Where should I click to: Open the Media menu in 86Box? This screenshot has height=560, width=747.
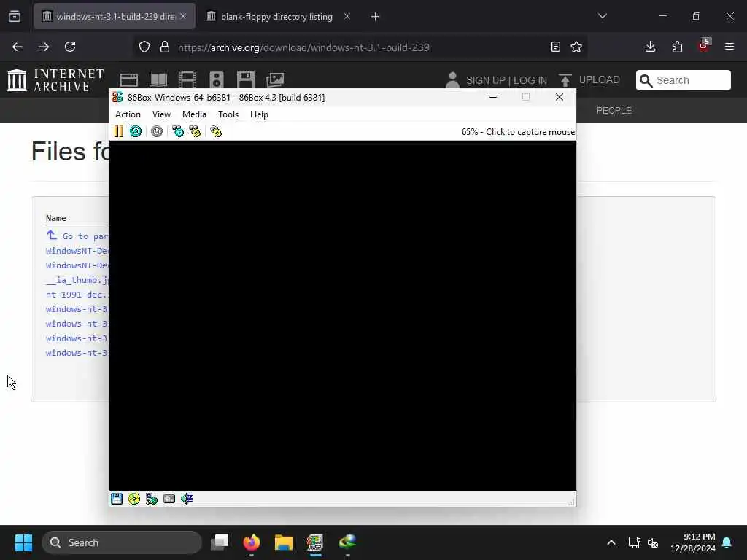point(194,114)
